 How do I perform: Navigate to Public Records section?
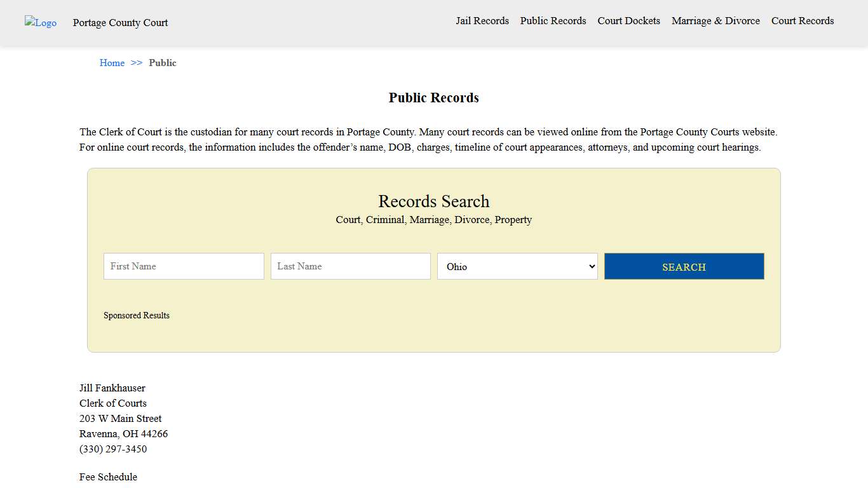pyautogui.click(x=553, y=21)
